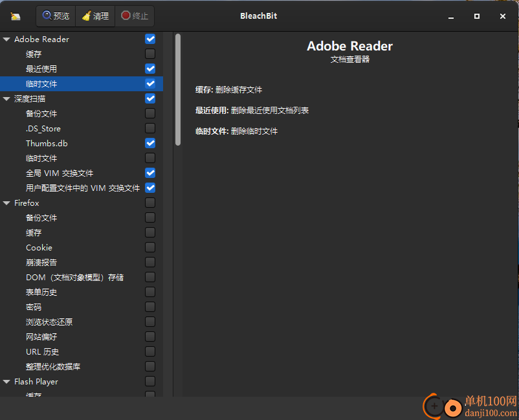Collapse the Flash Player tree group
The image size is (519, 420).
pyautogui.click(x=6, y=382)
